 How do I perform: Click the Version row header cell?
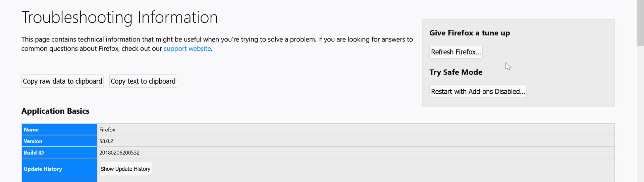[x=59, y=141]
